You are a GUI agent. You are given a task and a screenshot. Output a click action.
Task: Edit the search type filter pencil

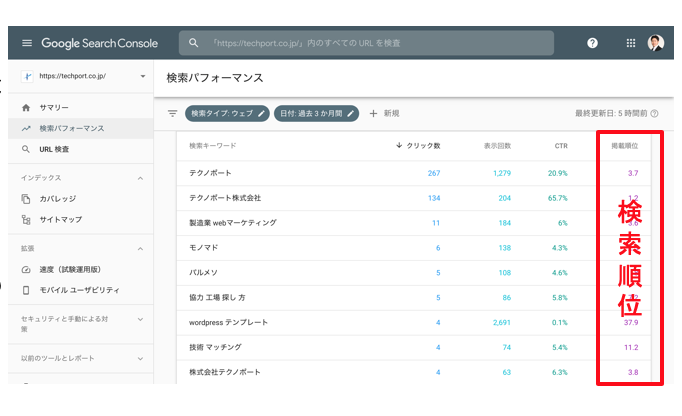262,114
